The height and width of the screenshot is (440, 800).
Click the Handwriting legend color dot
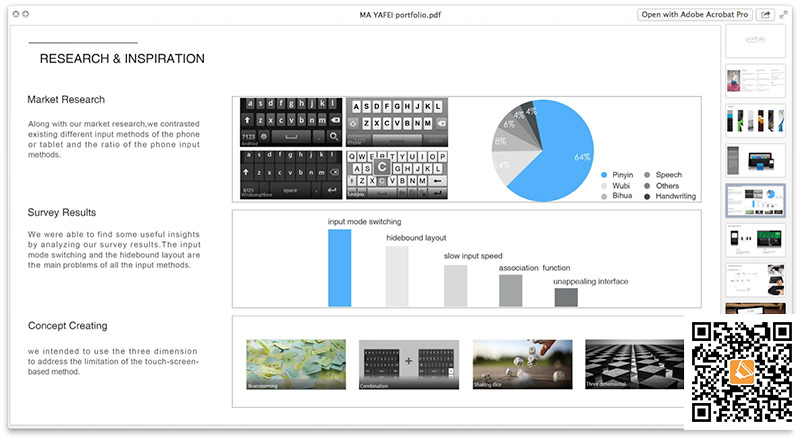pos(647,197)
